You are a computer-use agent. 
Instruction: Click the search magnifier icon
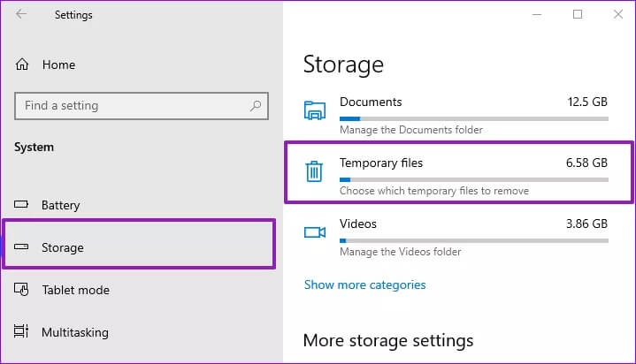point(256,106)
